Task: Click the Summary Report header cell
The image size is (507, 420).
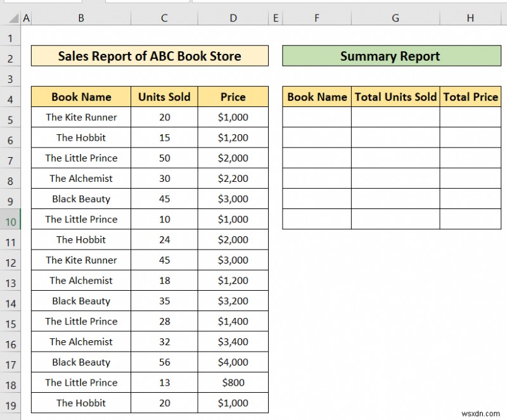Action: point(390,56)
